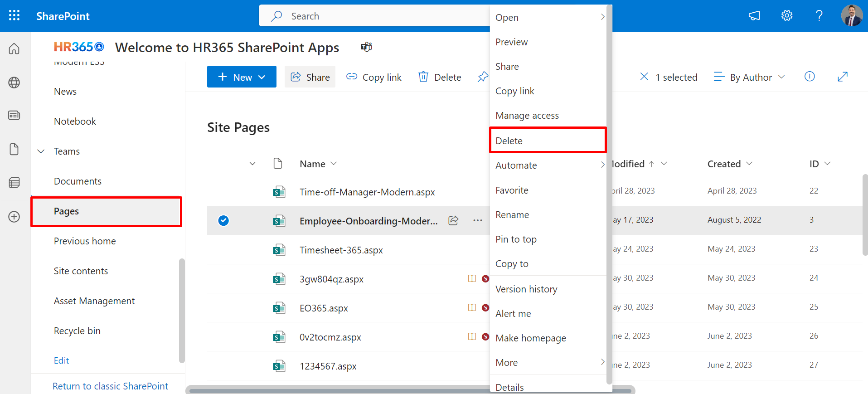Click Copy link in command bar

click(374, 77)
